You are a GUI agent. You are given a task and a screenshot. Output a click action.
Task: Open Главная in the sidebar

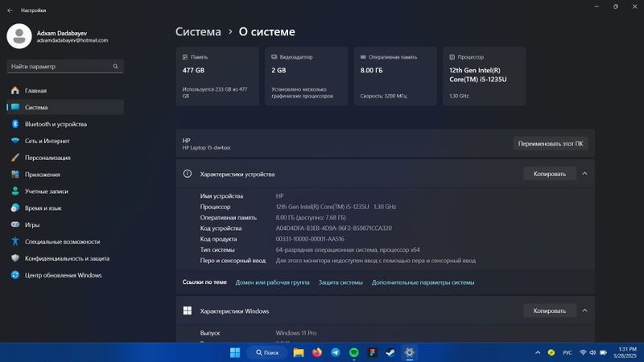pos(65,90)
